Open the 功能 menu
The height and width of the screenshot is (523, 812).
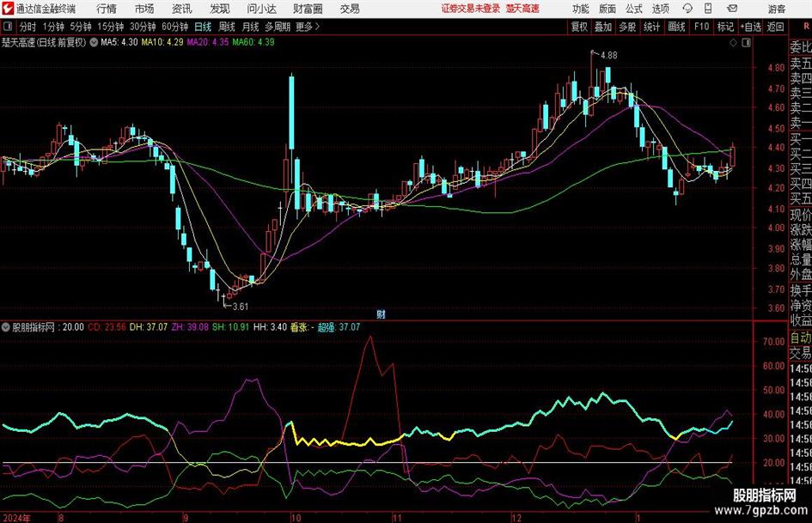581,9
